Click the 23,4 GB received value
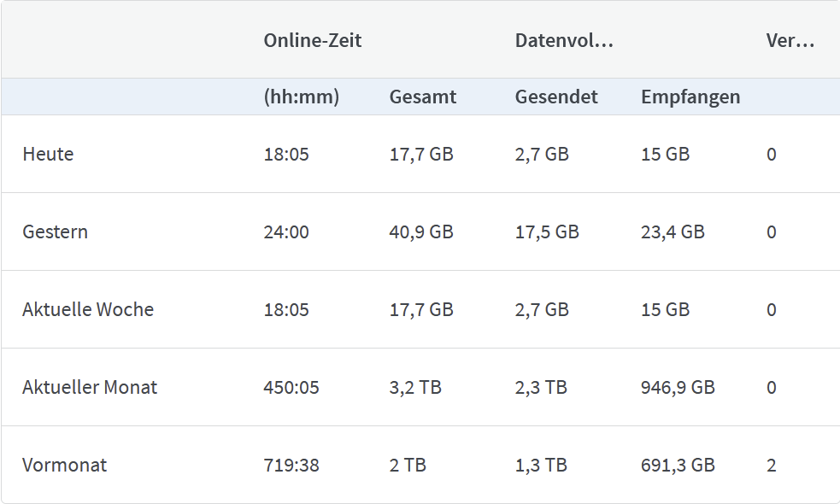 tap(673, 232)
